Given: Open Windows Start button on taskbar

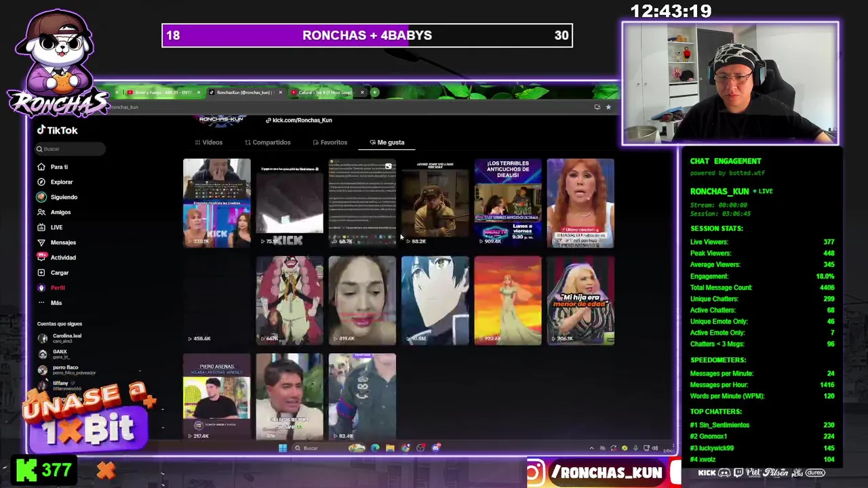Looking at the screenshot, I should point(283,448).
